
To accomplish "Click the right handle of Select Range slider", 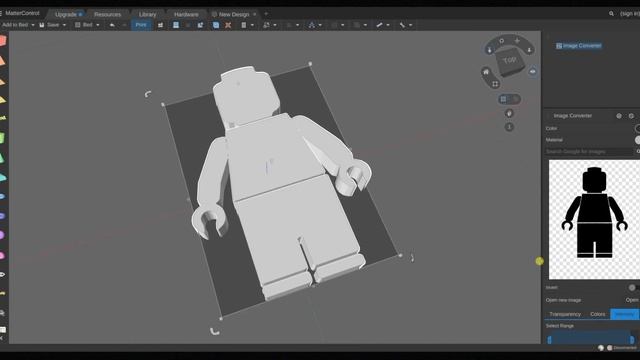I will tap(632, 340).
